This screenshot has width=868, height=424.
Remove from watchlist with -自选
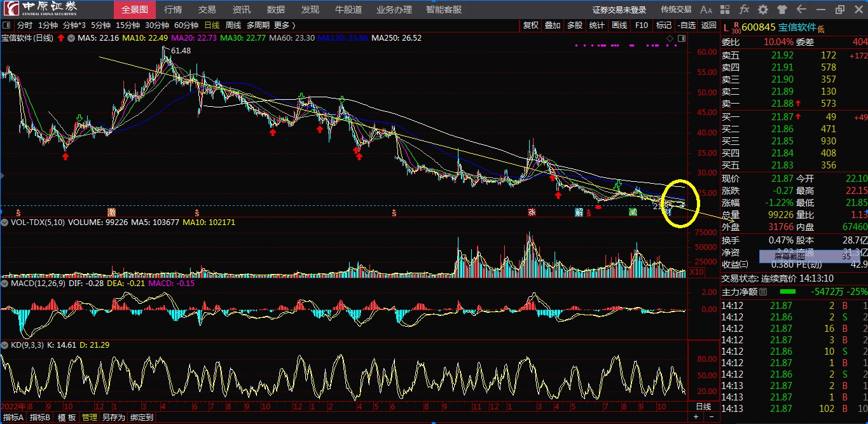[687, 25]
